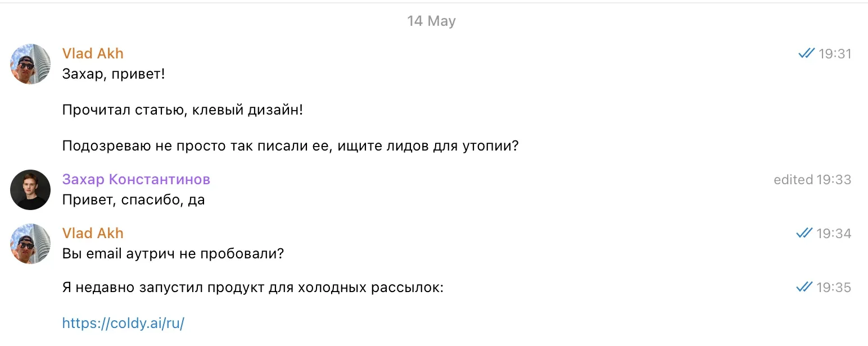The image size is (868, 346).
Task: Select the 'Захар, привет!' message text
Action: point(114,74)
